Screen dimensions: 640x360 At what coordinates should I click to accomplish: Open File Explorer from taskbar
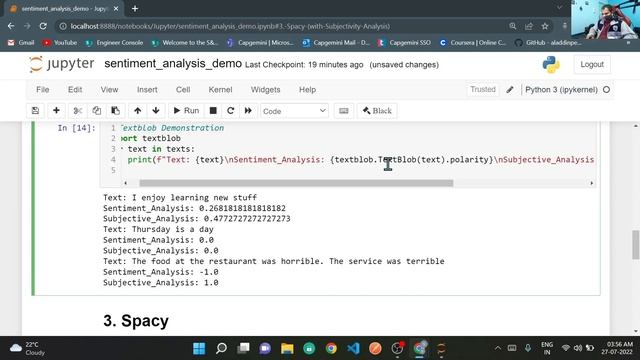coord(287,348)
